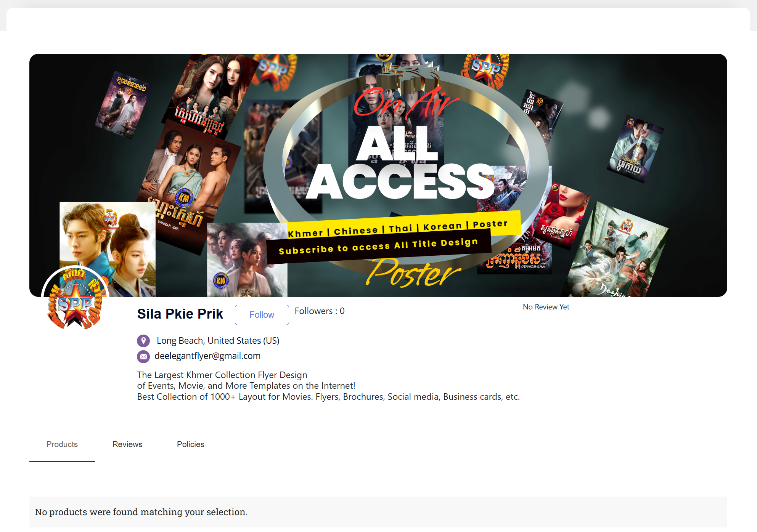Screen dimensions: 757x532
Task: Click the Long Beach, United States location text
Action: coord(218,341)
